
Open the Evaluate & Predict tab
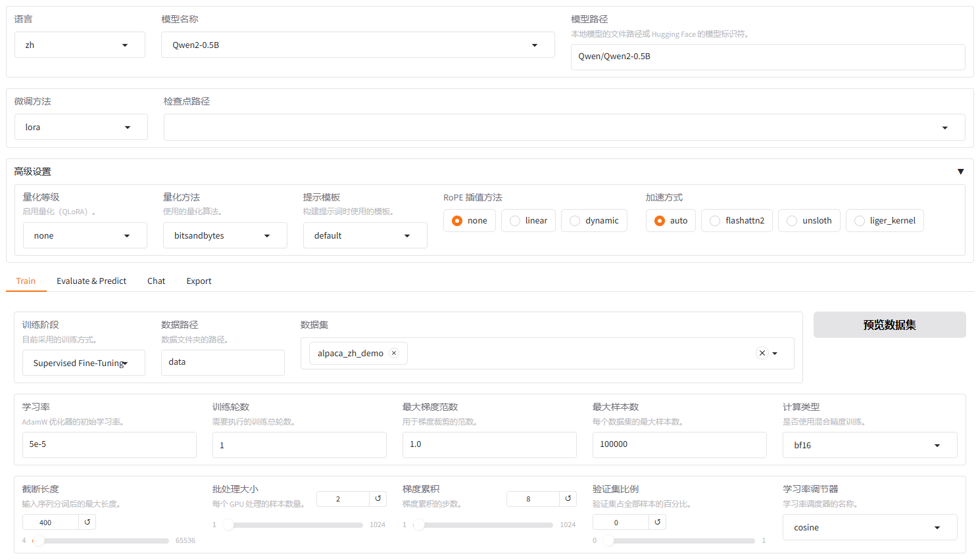(91, 281)
